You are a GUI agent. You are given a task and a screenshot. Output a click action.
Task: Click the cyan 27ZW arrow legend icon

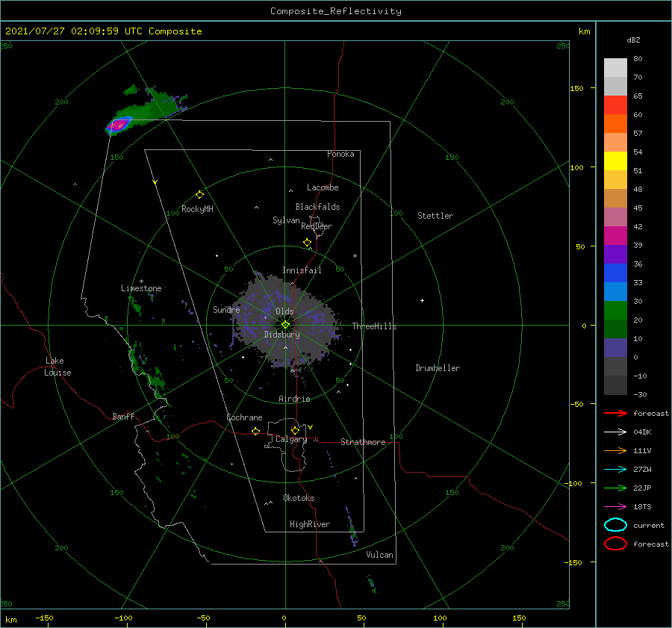click(615, 470)
